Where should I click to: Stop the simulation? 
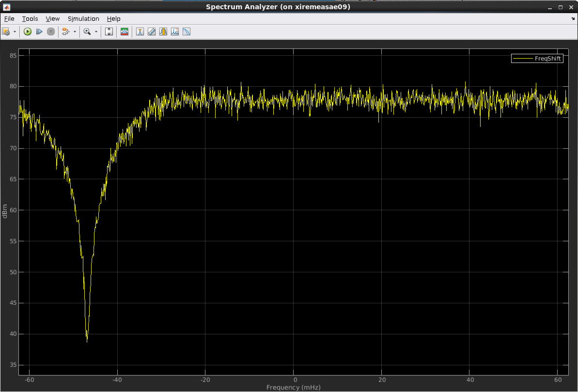click(51, 31)
